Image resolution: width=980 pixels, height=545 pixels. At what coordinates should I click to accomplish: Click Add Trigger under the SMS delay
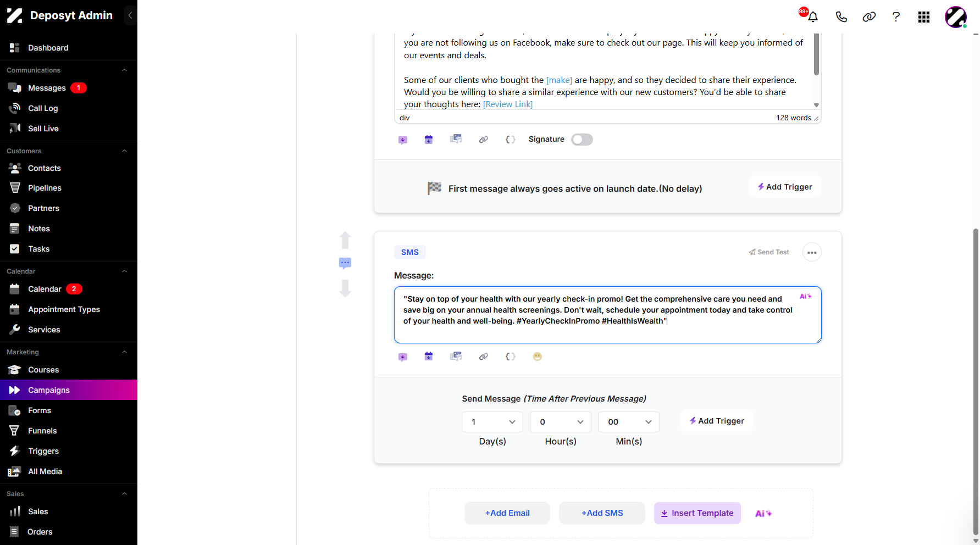(717, 421)
